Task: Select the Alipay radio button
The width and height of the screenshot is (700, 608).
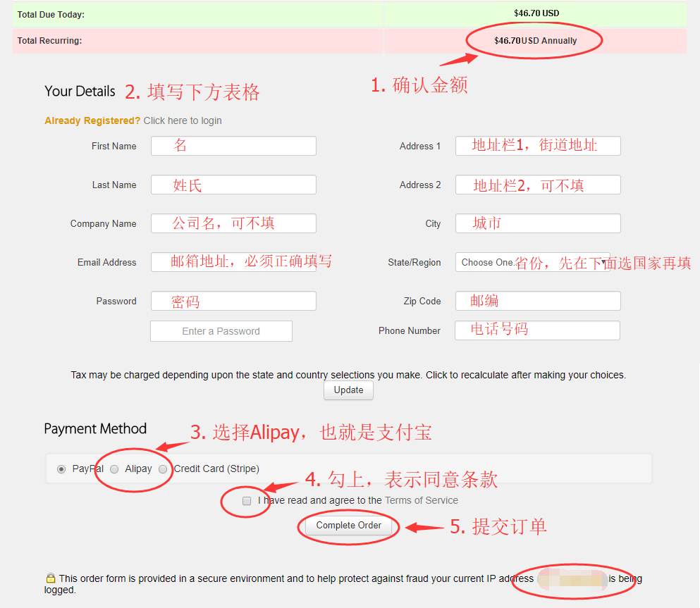Action: point(114,469)
